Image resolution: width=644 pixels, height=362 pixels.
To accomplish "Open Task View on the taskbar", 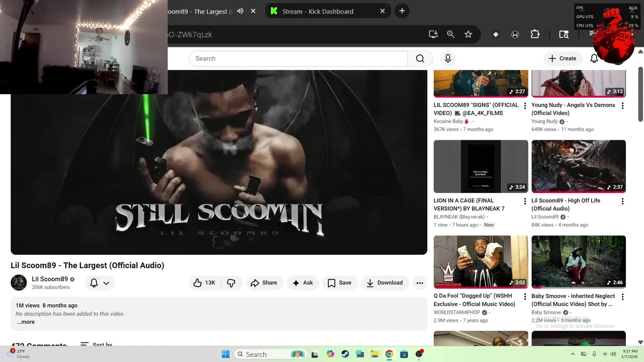I will pyautogui.click(x=315, y=354).
